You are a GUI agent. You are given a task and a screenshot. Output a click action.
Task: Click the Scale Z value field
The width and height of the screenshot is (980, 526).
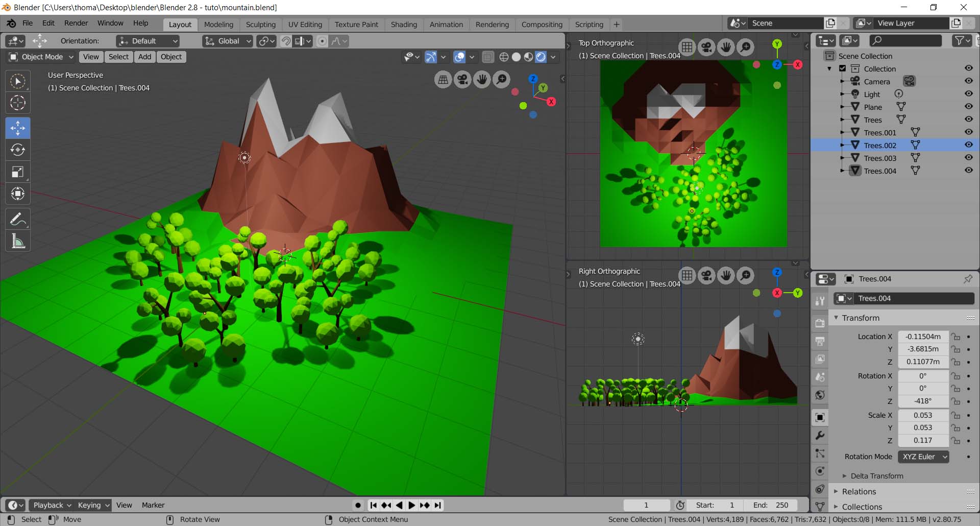(922, 440)
